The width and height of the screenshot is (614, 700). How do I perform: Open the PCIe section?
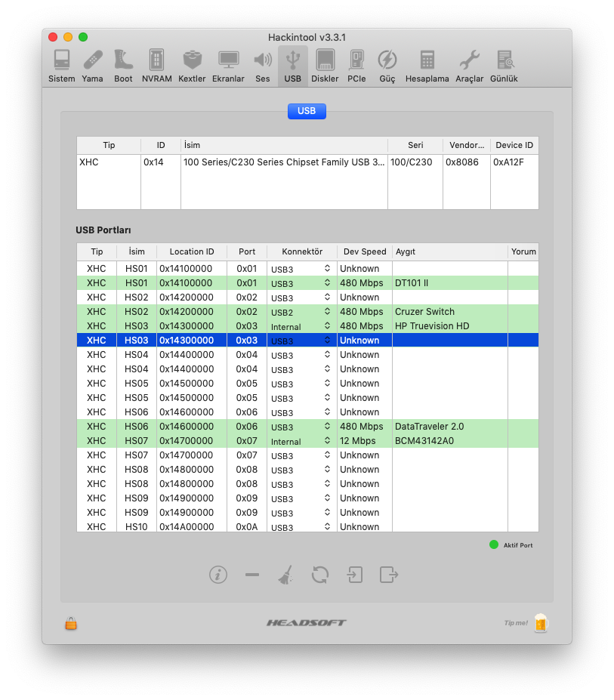tap(356, 66)
